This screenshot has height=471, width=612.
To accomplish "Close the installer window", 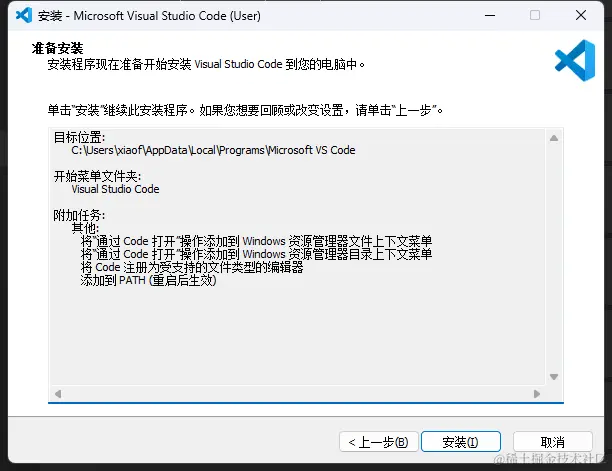I will point(581,16).
